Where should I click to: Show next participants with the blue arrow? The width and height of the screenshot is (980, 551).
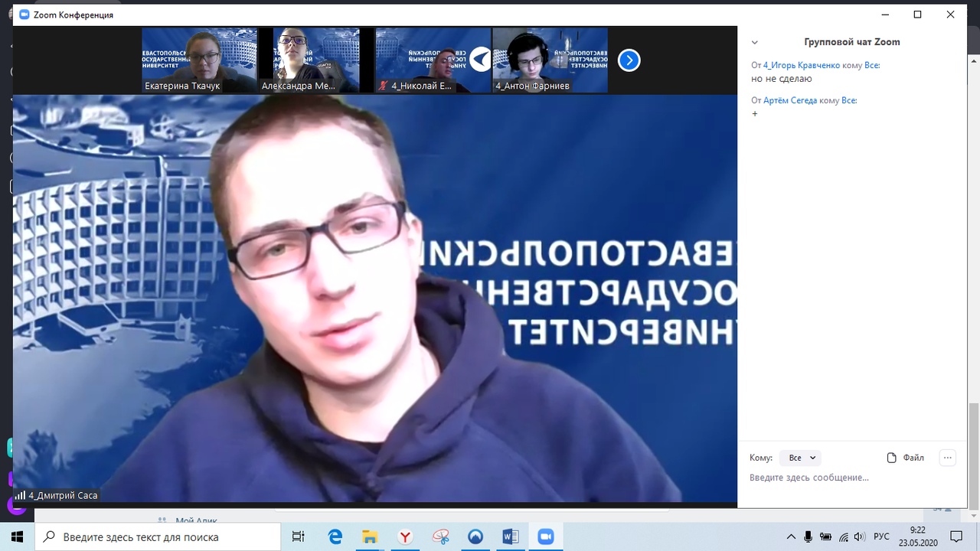click(x=629, y=60)
